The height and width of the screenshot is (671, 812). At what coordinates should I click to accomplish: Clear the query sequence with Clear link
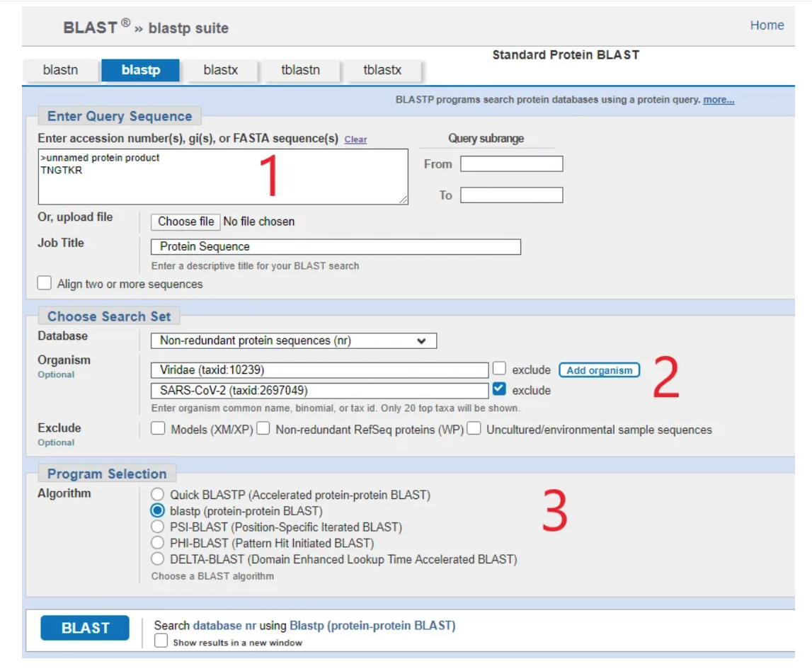[x=355, y=139]
